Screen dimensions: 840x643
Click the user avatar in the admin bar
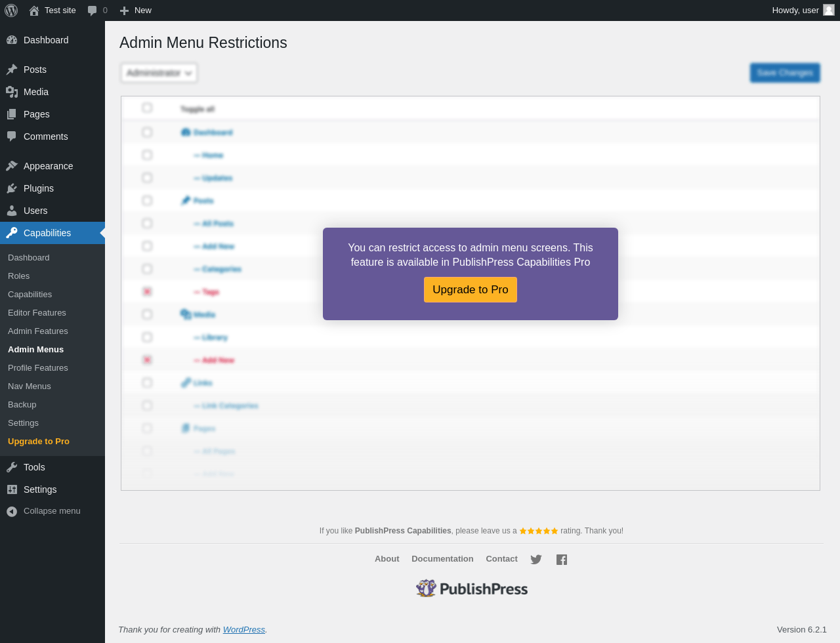coord(829,10)
